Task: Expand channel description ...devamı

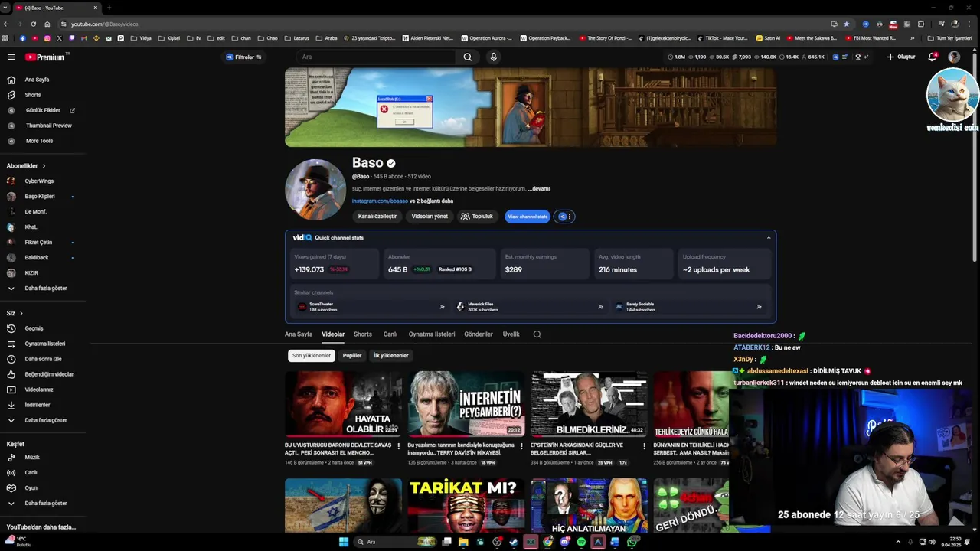Action: click(x=539, y=188)
